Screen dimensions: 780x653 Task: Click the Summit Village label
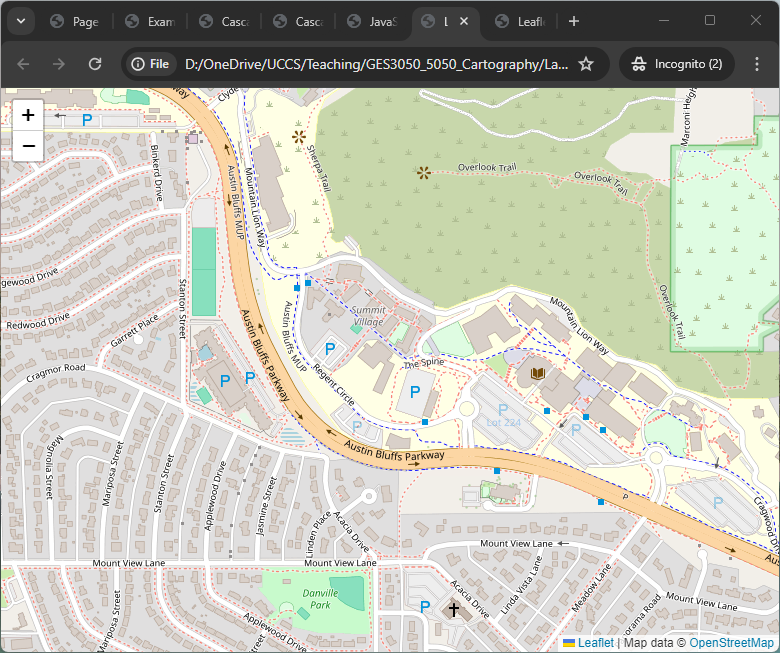point(368,316)
